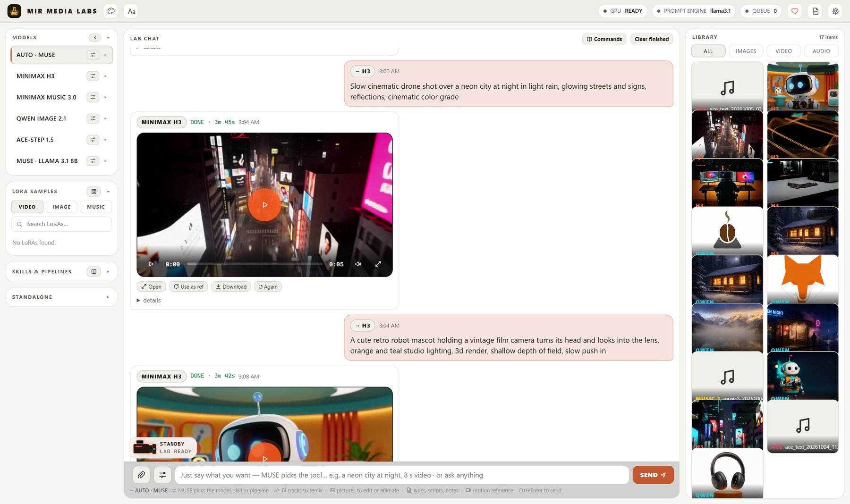Click the Search LoRAs input field
Screen dimensions: 850x504
(x=61, y=224)
